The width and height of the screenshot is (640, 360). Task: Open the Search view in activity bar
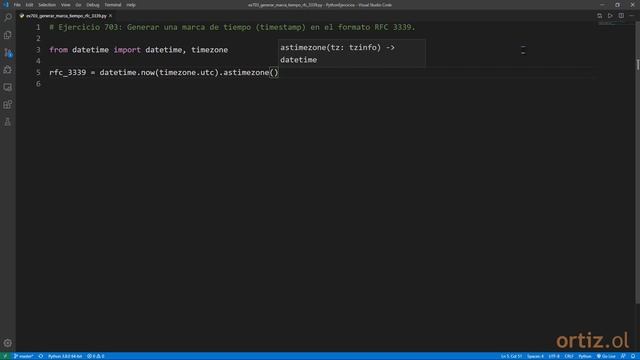tap(8, 18)
